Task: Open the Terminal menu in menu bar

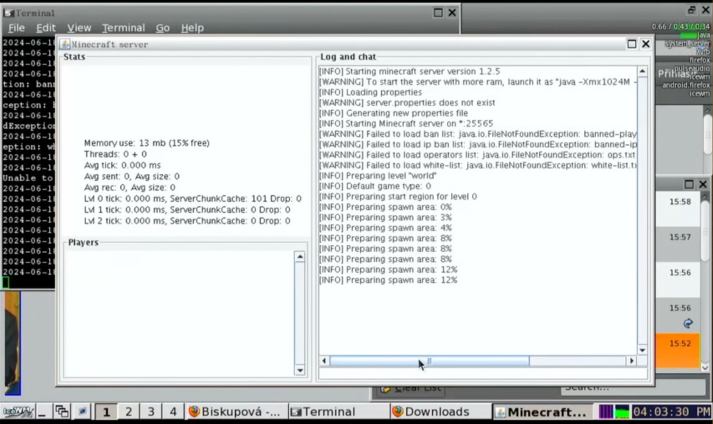Action: click(123, 28)
